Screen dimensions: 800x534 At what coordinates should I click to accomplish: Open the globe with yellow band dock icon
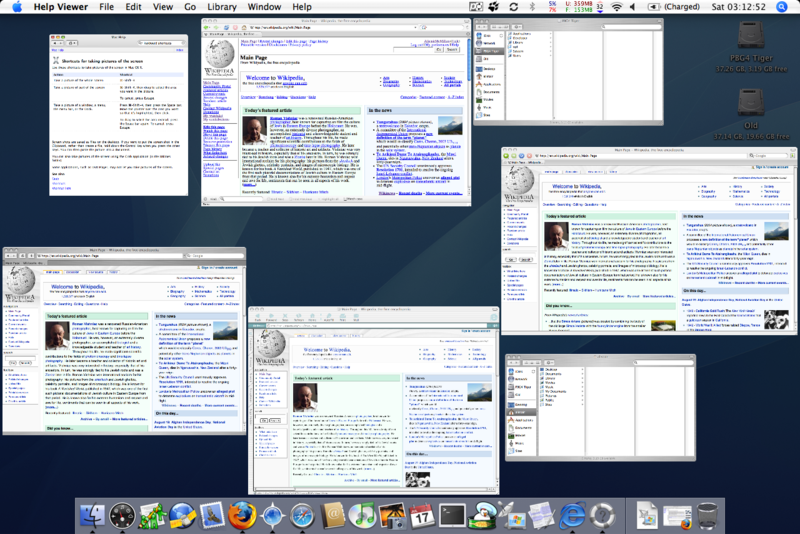pyautogui.click(x=183, y=515)
